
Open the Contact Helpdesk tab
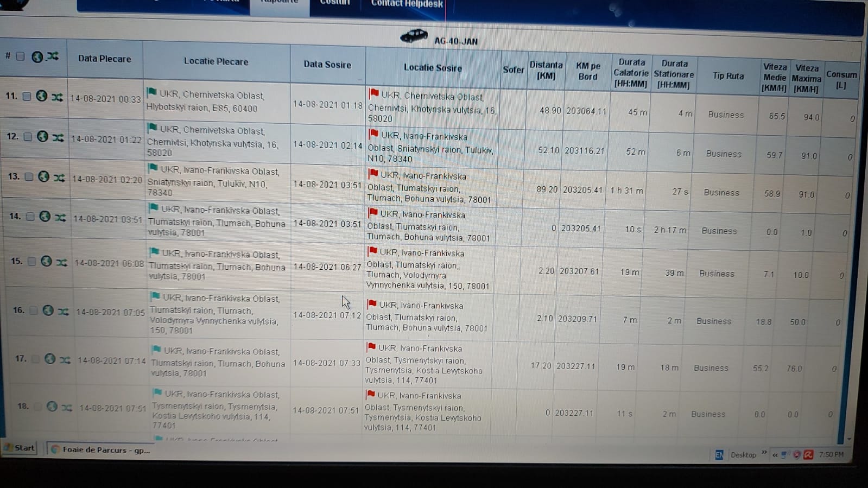(407, 4)
